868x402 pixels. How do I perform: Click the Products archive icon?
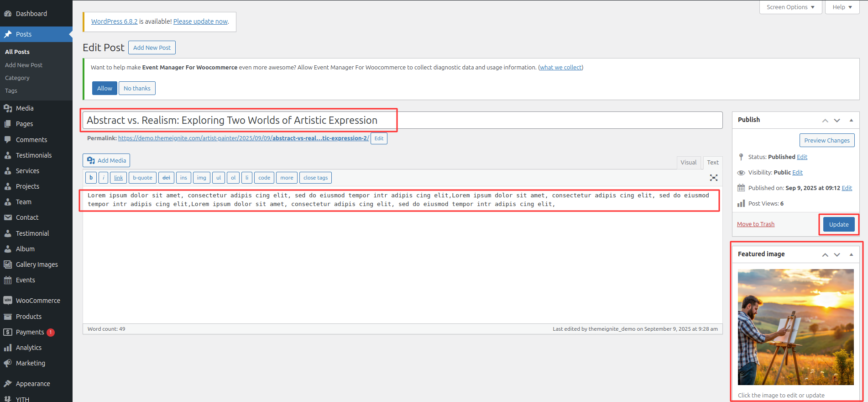pyautogui.click(x=8, y=317)
